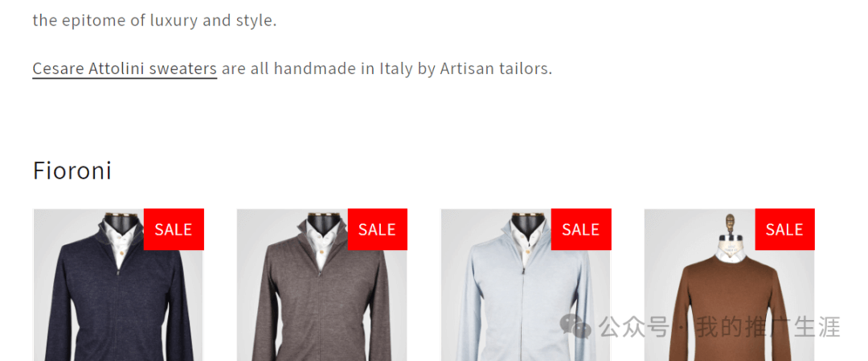Select the rust brown crewneck sweater image
868x361 pixels.
730,285
